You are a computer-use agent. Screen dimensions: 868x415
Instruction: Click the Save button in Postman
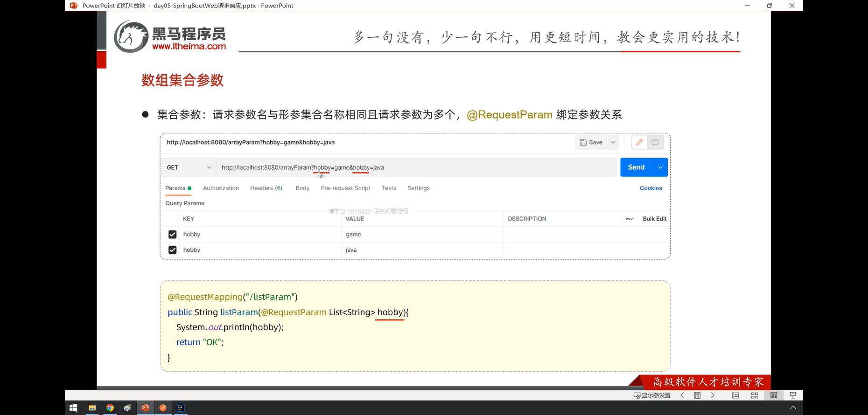point(591,142)
